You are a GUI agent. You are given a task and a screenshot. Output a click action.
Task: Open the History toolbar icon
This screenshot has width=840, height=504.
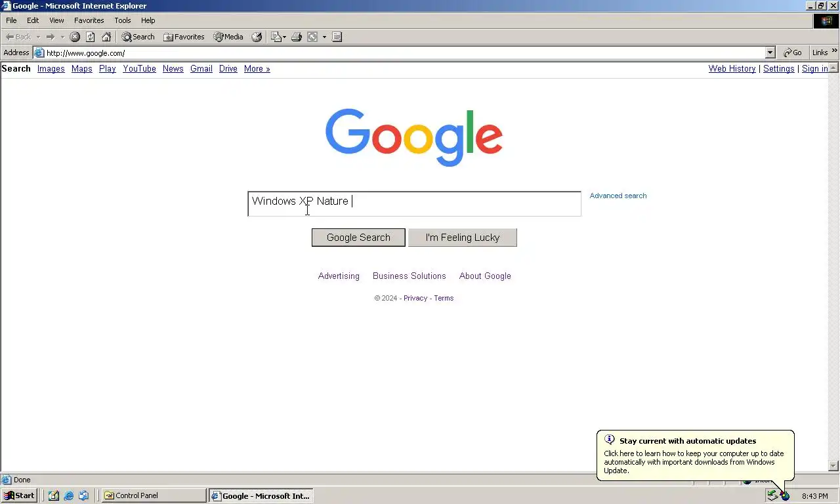coord(257,37)
